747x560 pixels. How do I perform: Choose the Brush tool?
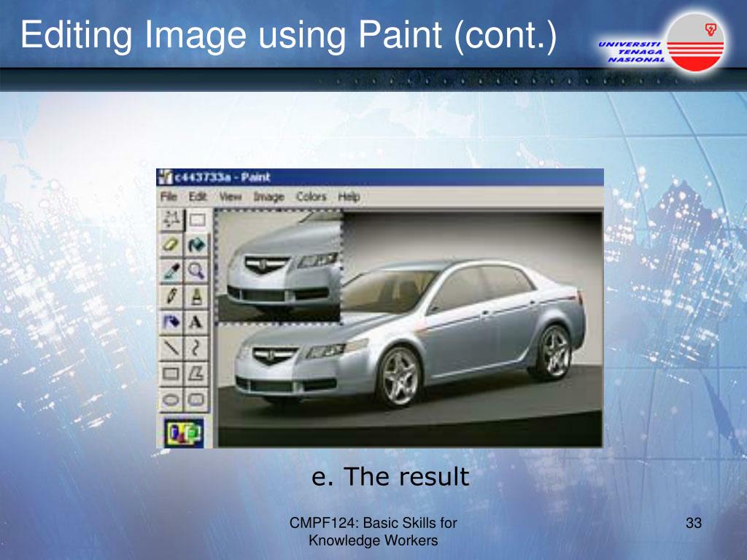click(x=197, y=297)
